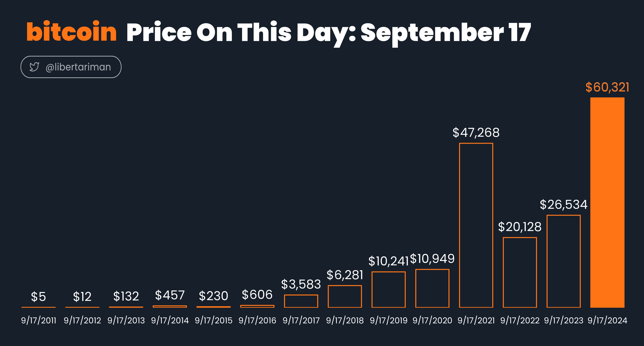The width and height of the screenshot is (644, 346).
Task: Select the 9/17/2020 bar
Action: pos(432,288)
